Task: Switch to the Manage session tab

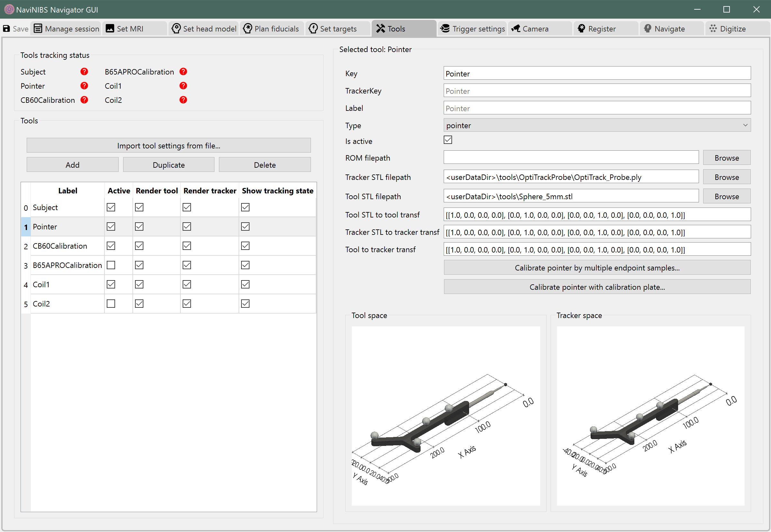Action: pyautogui.click(x=66, y=29)
